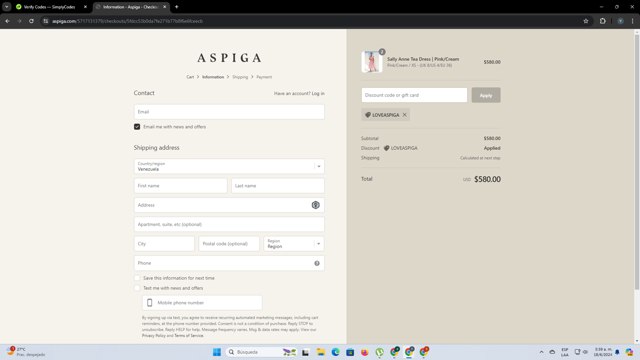The image size is (640, 360).
Task: Select Information breadcrumb step
Action: 213,77
